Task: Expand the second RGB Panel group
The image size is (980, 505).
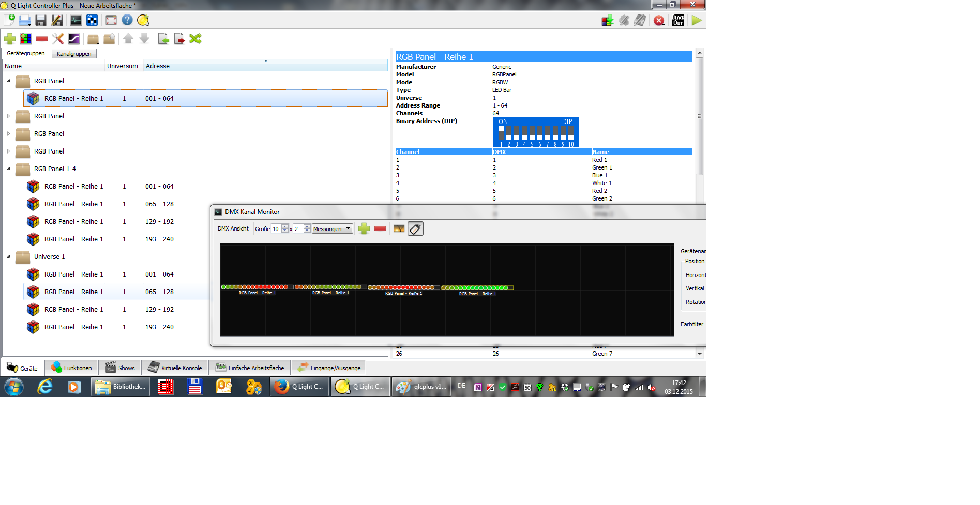Action: click(8, 116)
